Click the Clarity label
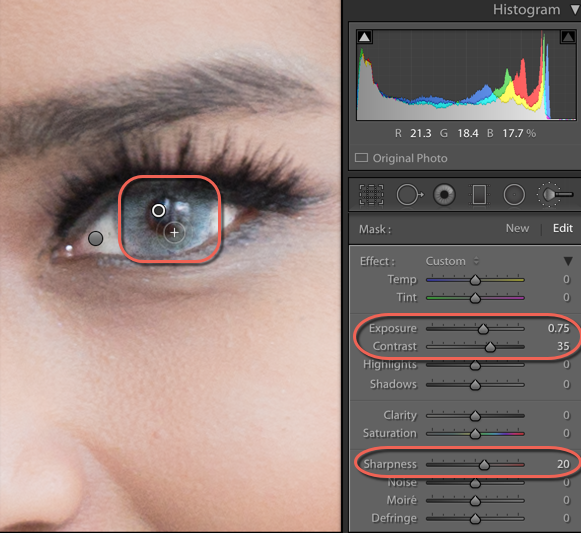The height and width of the screenshot is (533, 581). pos(400,415)
